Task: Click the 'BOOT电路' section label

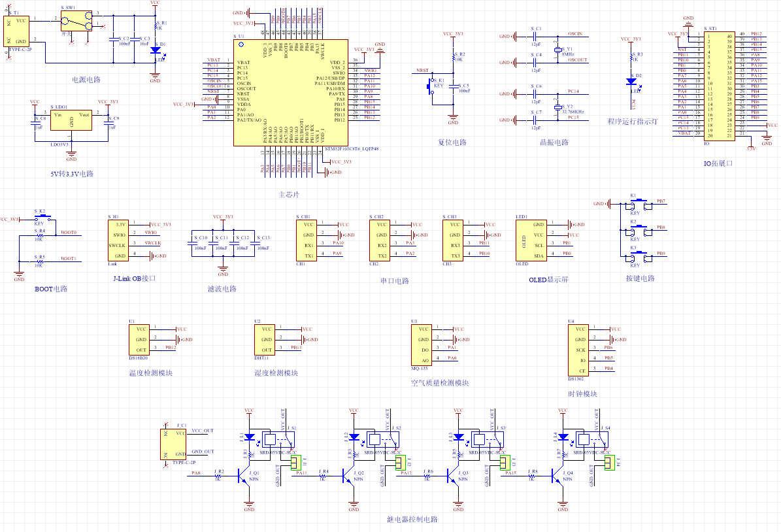Action: [51, 289]
